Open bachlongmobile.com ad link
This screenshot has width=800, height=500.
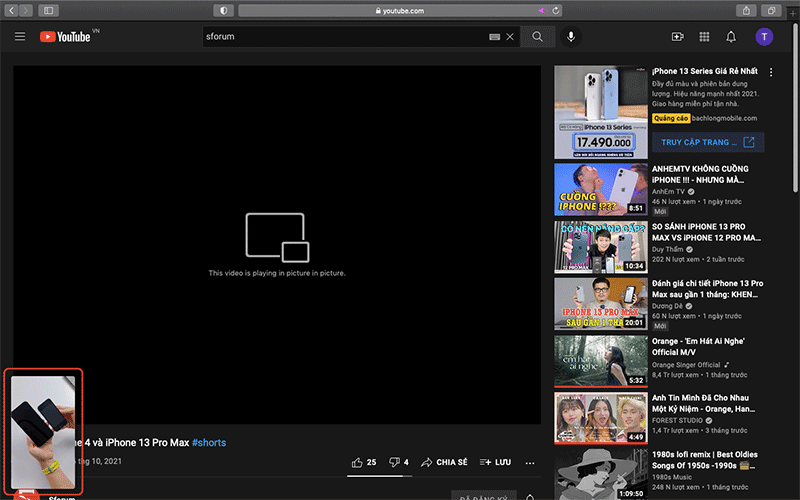point(724,118)
